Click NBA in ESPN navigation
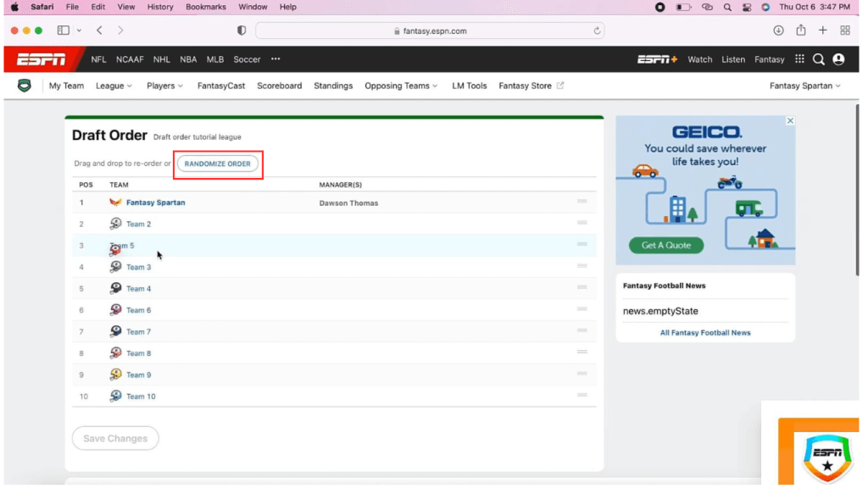The height and width of the screenshot is (488, 868). pos(188,59)
